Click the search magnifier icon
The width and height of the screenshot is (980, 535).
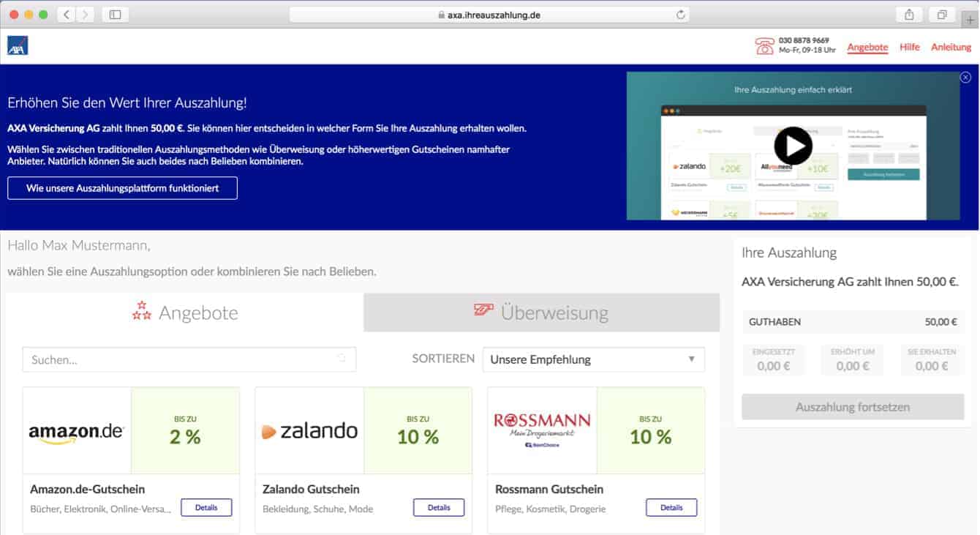tap(342, 358)
